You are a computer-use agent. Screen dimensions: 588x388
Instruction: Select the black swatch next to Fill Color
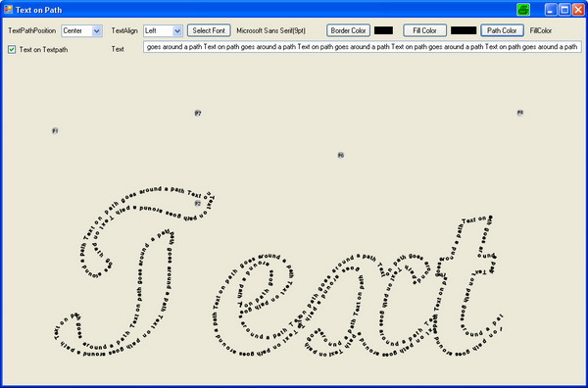(x=464, y=30)
